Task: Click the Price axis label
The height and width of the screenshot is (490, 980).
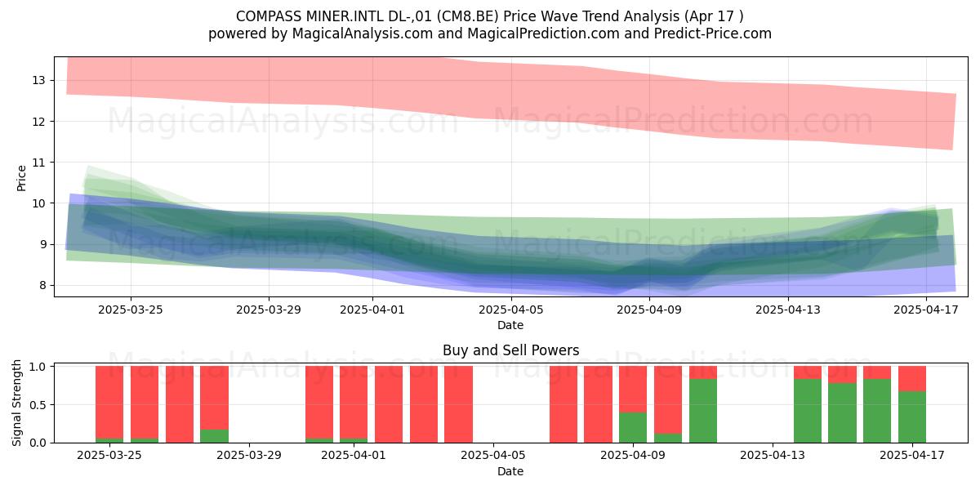Action: (x=22, y=177)
